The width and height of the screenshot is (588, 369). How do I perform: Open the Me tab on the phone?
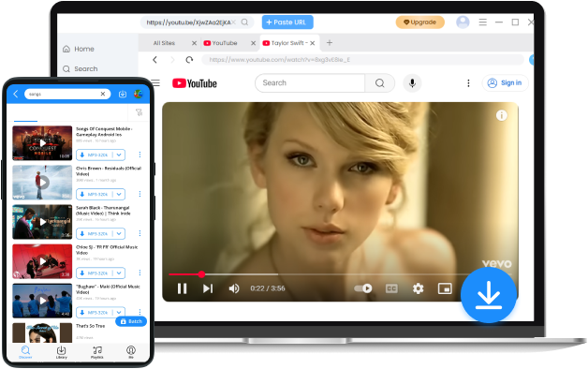[131, 352]
